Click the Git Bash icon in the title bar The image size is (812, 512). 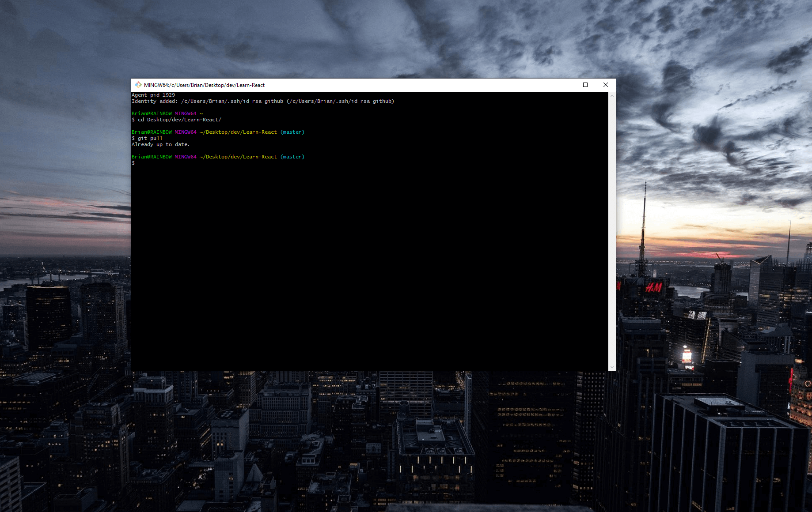coord(138,85)
